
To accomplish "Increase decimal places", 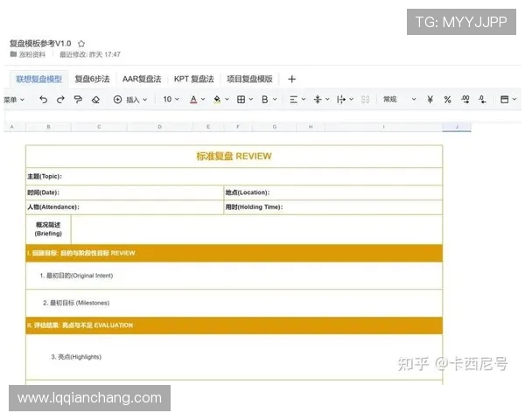I will (x=465, y=100).
